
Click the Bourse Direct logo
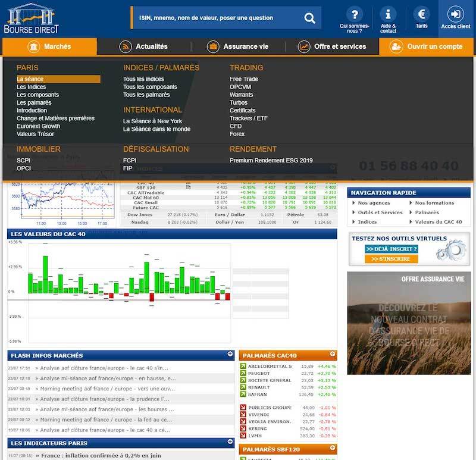[x=32, y=18]
